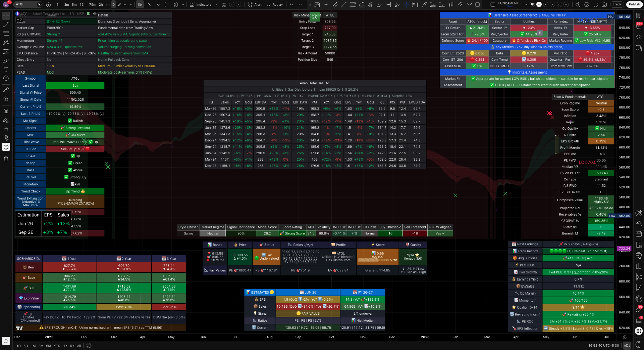Open the Trade panel
Viewport: 644px width, 350px height.
click(617, 4)
